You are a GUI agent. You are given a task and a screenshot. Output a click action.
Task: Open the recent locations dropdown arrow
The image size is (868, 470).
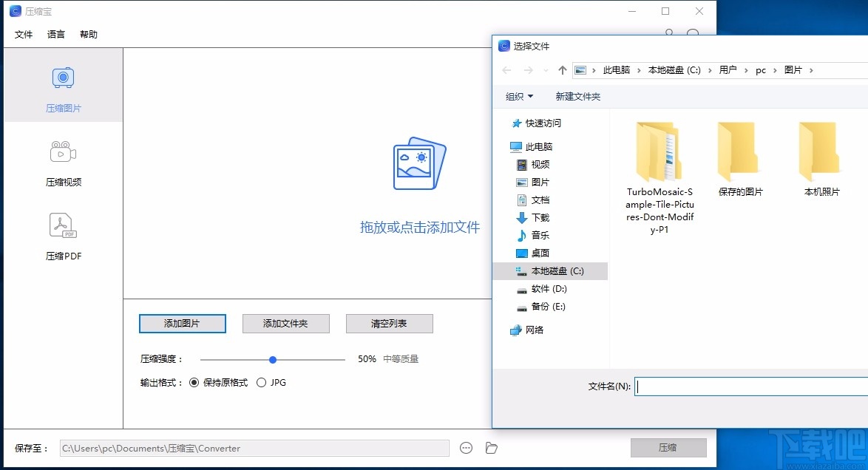click(x=546, y=70)
